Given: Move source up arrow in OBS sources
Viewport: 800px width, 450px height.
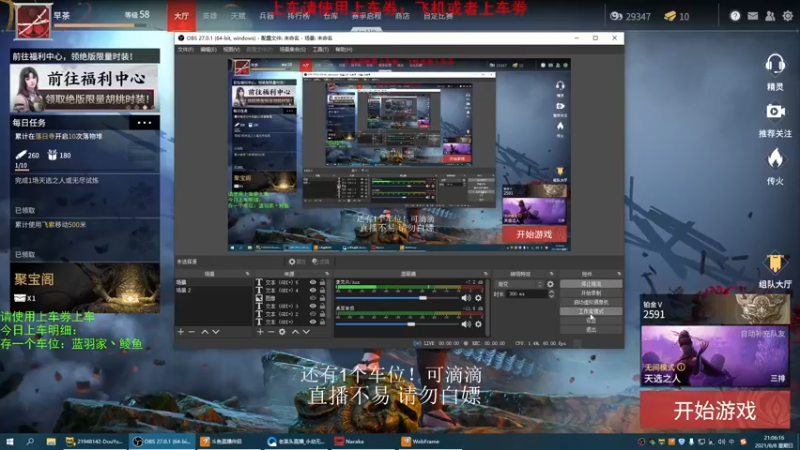Looking at the screenshot, I should coord(295,332).
